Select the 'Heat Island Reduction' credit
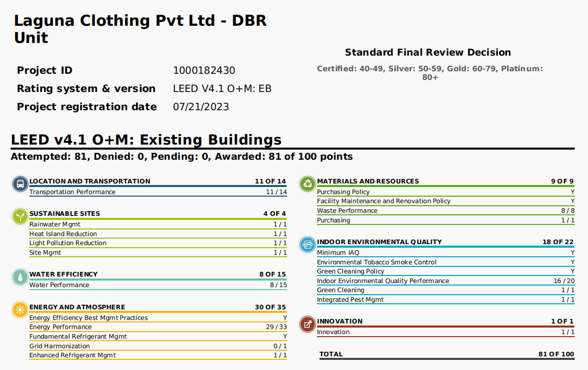 click(x=63, y=234)
